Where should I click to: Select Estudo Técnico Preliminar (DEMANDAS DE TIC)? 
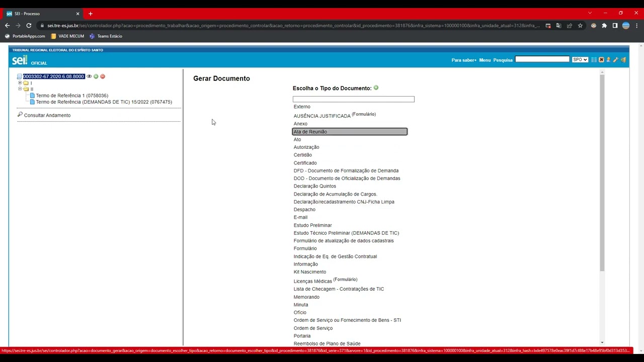[x=346, y=233]
